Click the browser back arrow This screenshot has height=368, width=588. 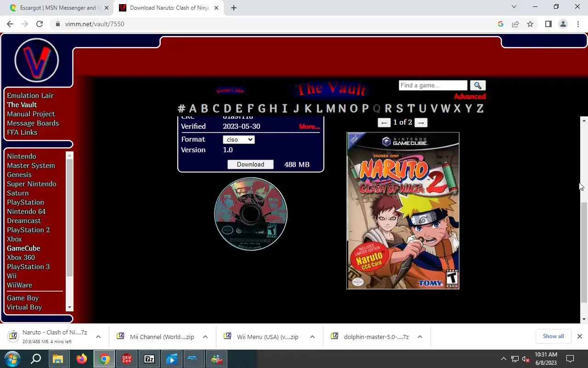tap(10, 24)
